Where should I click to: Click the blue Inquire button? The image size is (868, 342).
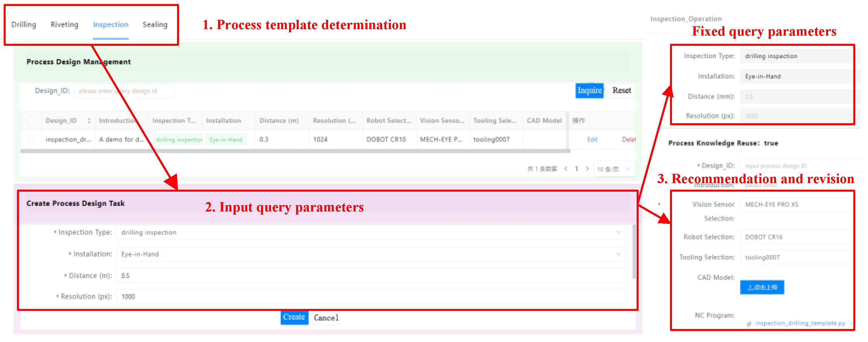589,90
